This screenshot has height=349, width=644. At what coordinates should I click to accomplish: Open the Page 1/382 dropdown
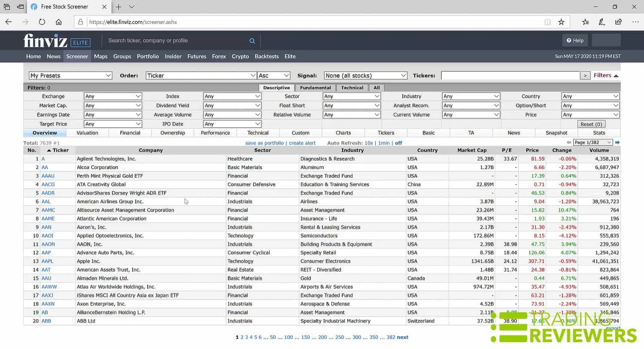tap(593, 142)
